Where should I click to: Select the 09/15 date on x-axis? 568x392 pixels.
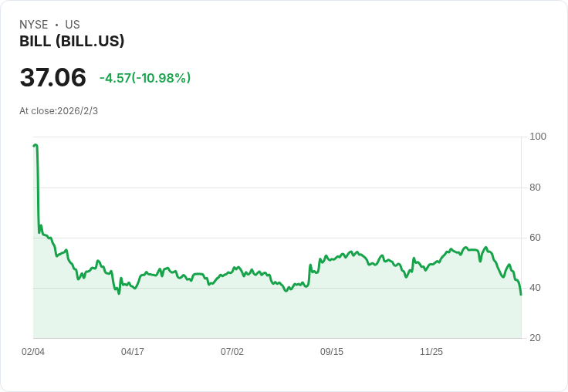pyautogui.click(x=332, y=352)
